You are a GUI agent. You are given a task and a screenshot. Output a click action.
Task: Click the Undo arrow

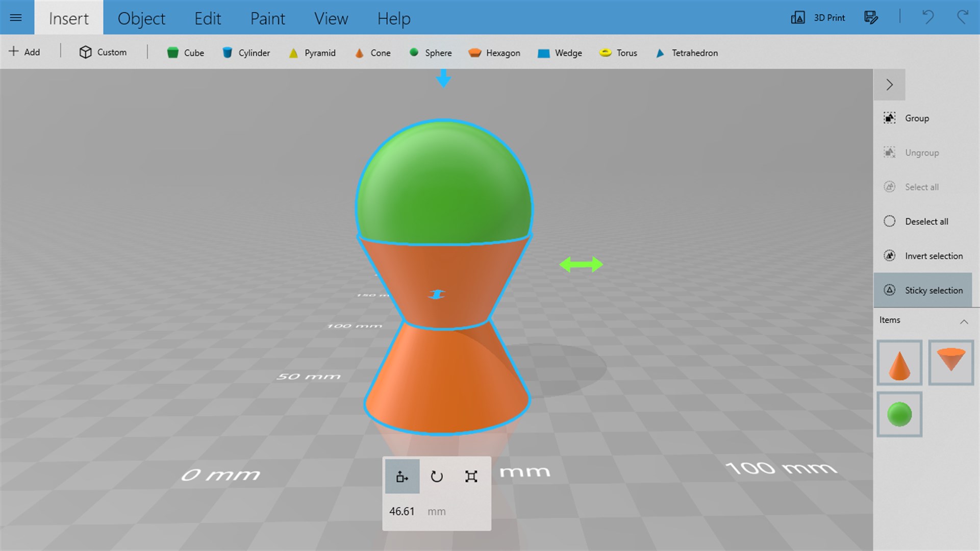pyautogui.click(x=928, y=17)
